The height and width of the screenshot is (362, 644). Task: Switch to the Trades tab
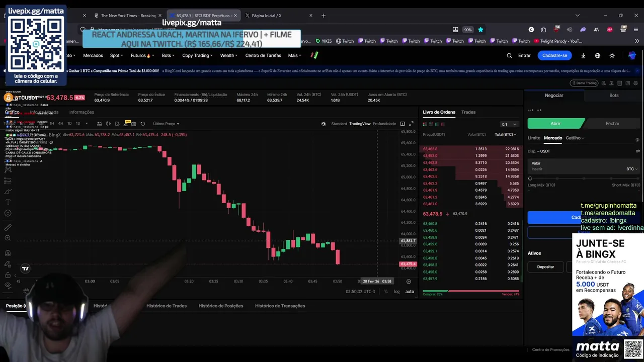pos(468,112)
